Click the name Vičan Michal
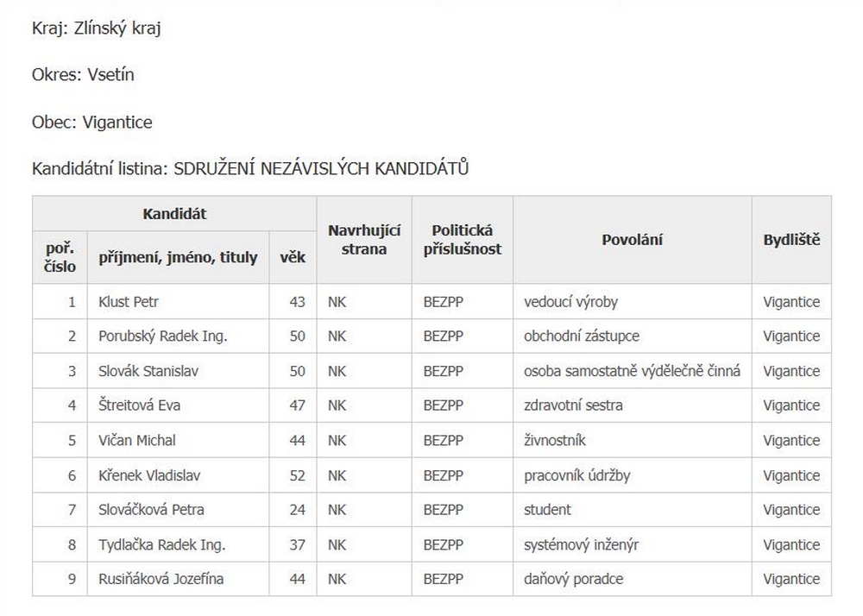863x616 pixels. (x=137, y=440)
